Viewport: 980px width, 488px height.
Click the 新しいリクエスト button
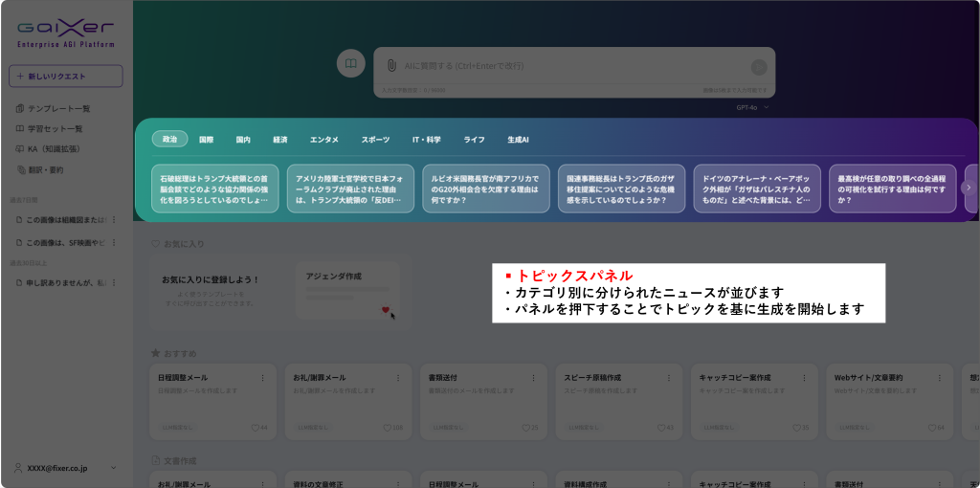pyautogui.click(x=65, y=76)
